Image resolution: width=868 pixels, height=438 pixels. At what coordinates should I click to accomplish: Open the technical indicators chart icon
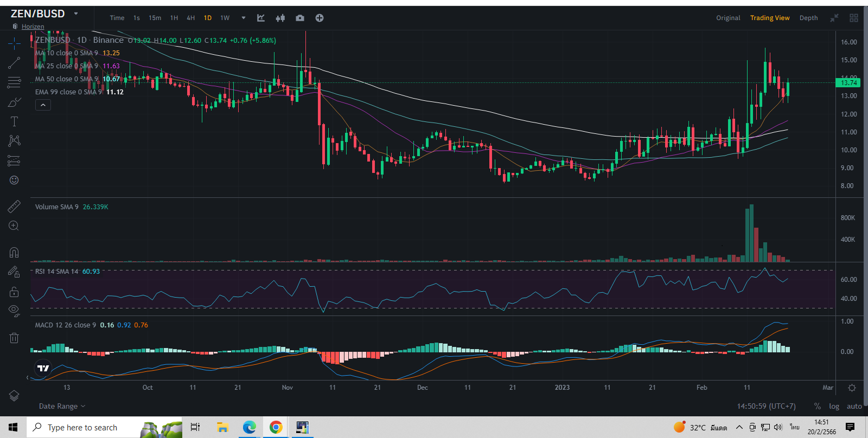pyautogui.click(x=261, y=18)
